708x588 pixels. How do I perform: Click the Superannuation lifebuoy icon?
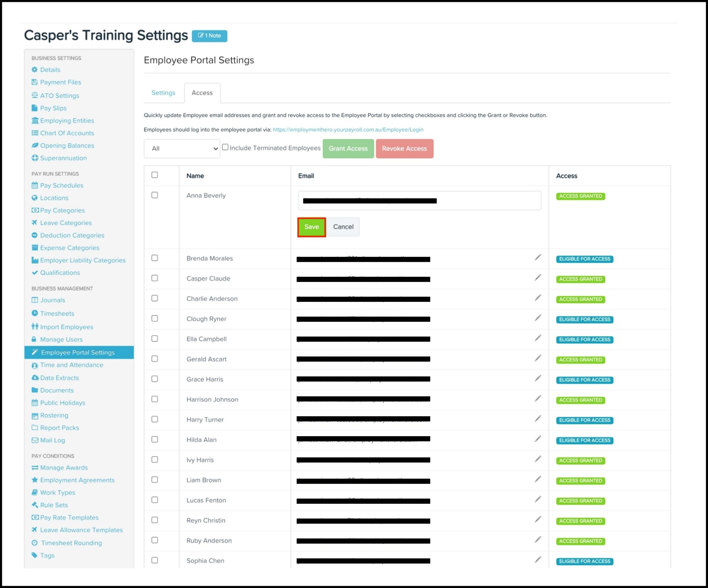coord(35,158)
